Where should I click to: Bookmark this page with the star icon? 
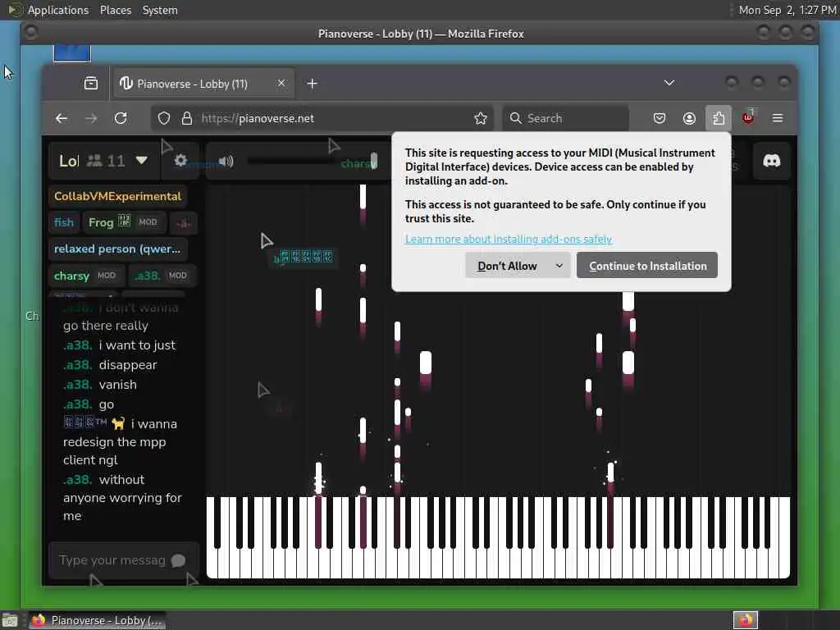click(x=481, y=118)
